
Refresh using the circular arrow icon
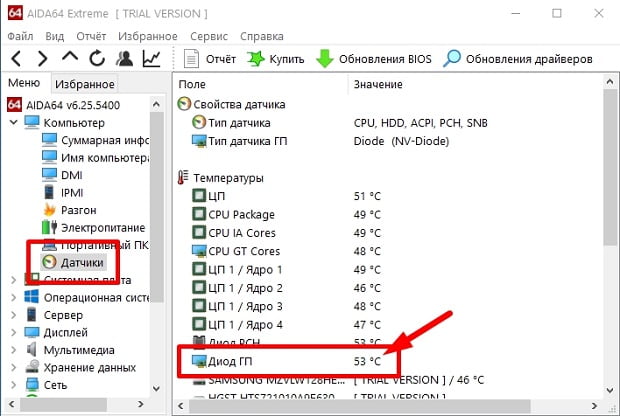[97, 59]
